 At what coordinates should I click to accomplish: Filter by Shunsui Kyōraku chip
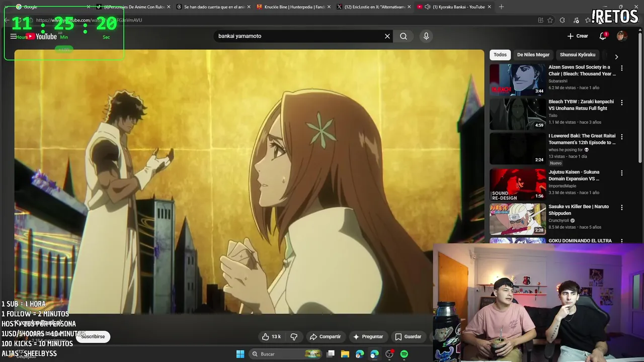[578, 55]
